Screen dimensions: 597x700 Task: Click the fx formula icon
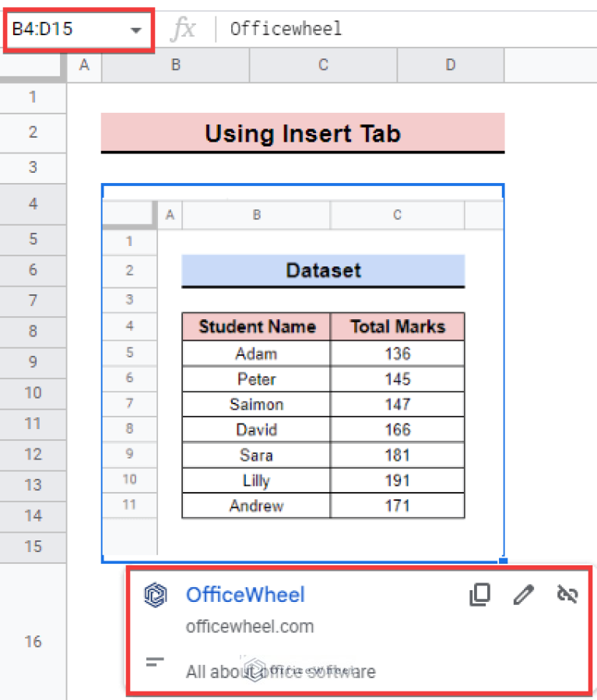coord(184,29)
